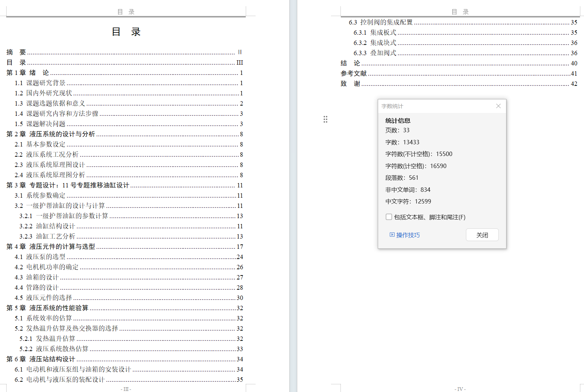Open 3.1 系统参数确定 entry

129,195
